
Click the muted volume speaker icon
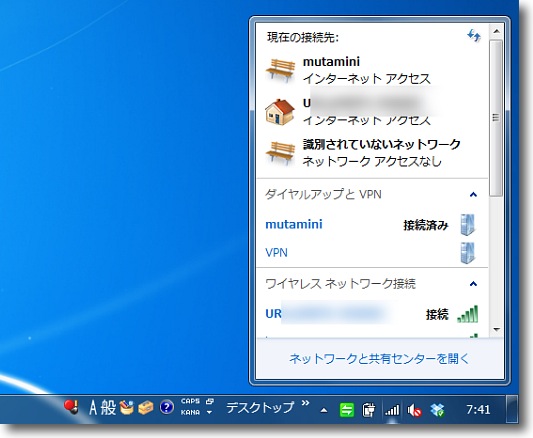pyautogui.click(x=414, y=410)
